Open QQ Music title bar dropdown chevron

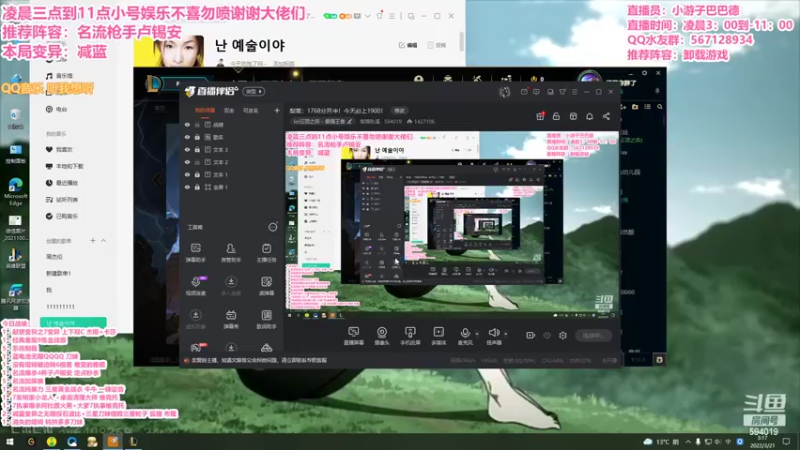tap(367, 16)
